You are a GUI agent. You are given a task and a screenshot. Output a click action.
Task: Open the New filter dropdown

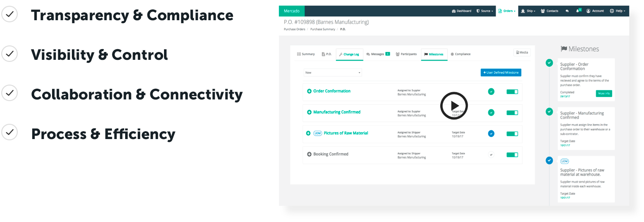pos(333,73)
